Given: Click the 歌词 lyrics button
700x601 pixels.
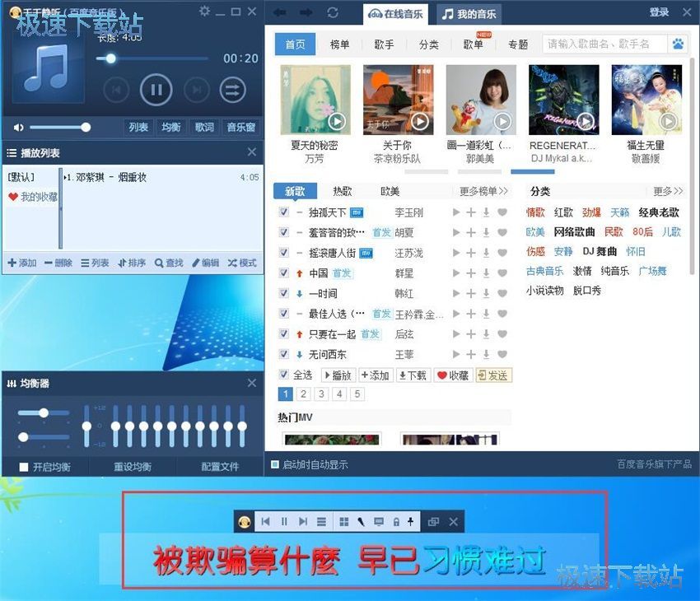Looking at the screenshot, I should 204,127.
